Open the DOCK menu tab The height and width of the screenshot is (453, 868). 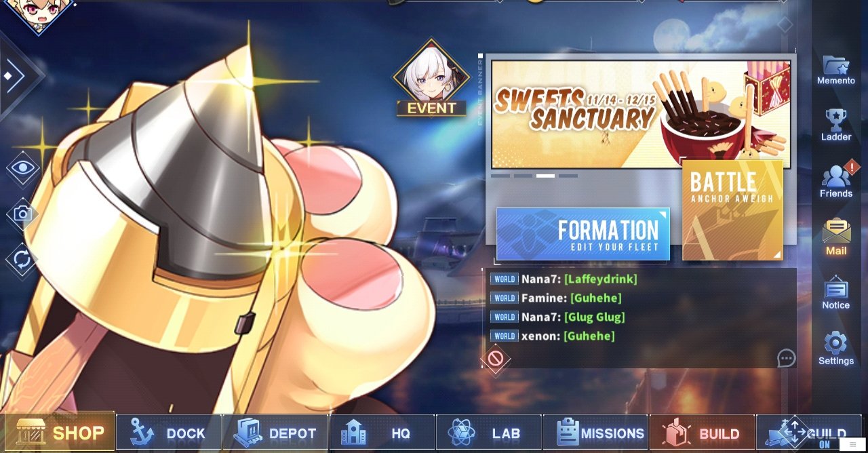pos(168,433)
